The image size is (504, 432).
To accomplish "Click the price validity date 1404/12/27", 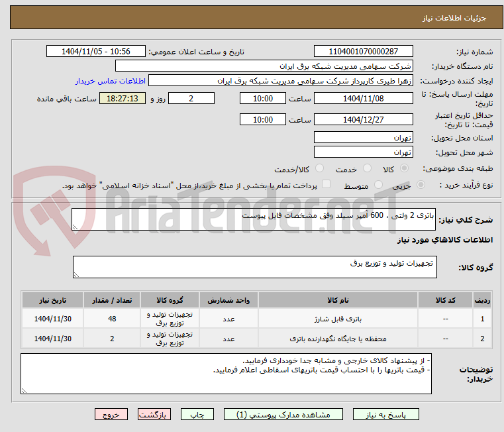I will 363,119.
